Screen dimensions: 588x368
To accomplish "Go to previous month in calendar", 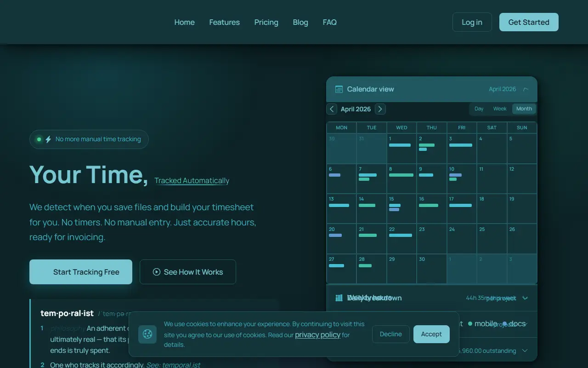I will pos(332,109).
